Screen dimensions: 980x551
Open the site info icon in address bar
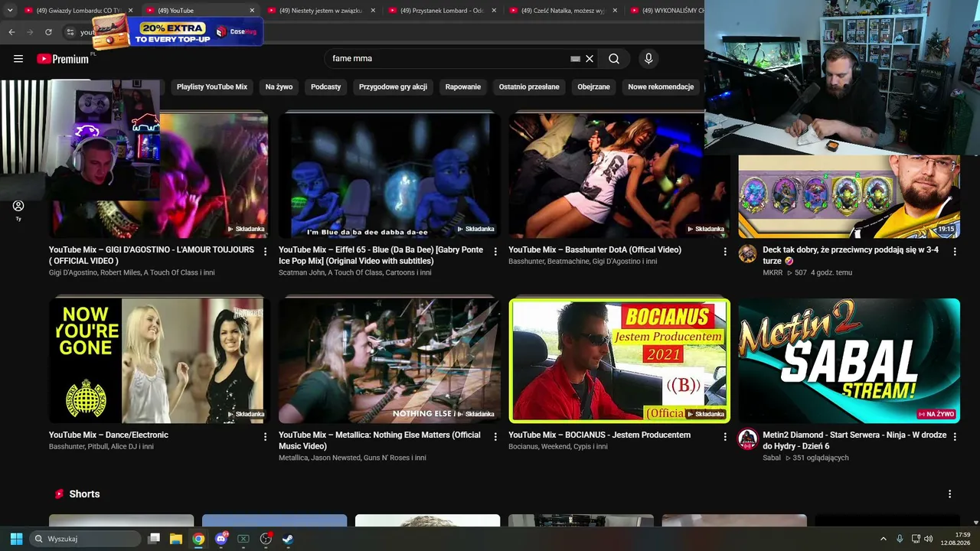pyautogui.click(x=70, y=32)
